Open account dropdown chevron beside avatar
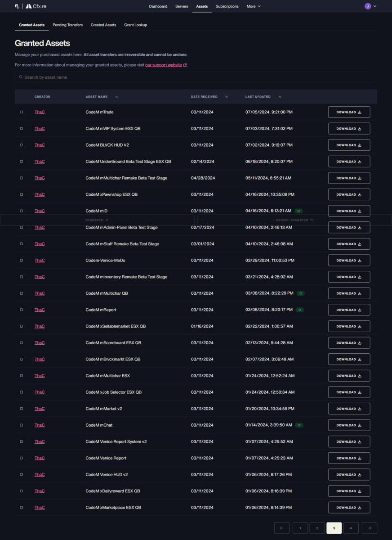 375,6
